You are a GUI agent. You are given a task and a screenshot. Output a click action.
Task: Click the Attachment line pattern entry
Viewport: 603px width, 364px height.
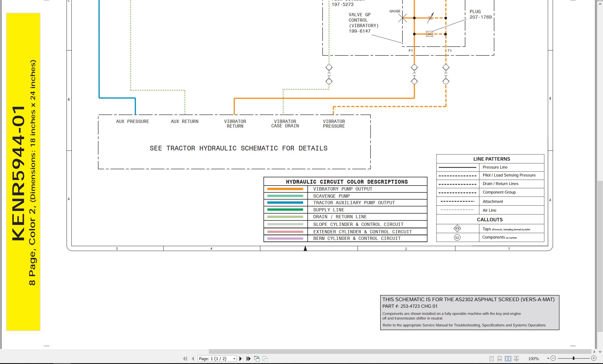click(x=493, y=201)
